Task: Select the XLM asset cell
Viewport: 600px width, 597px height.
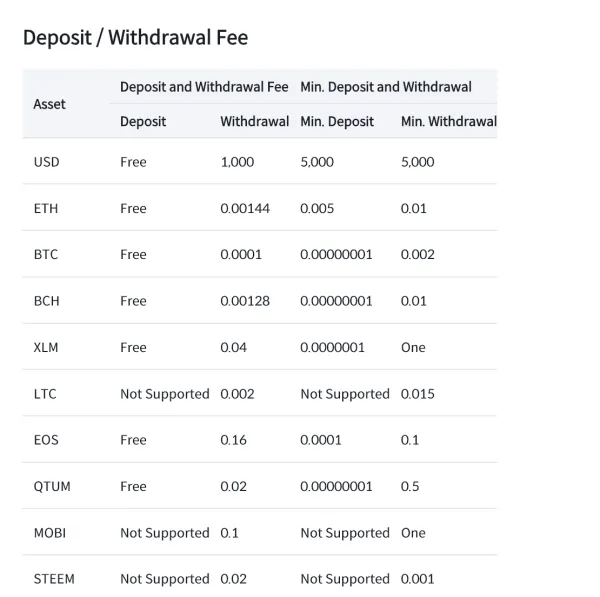Action: click(46, 347)
